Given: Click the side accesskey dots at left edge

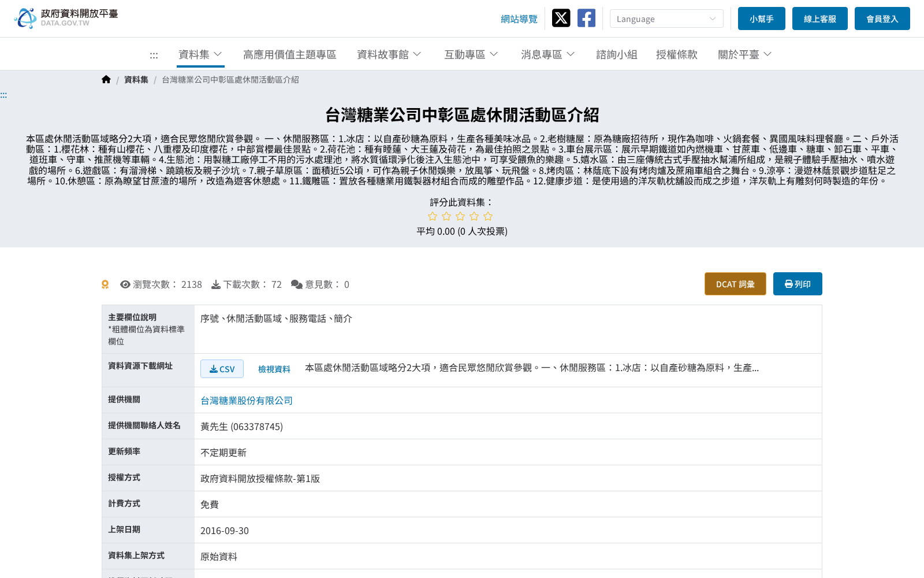Looking at the screenshot, I should coord(3,95).
